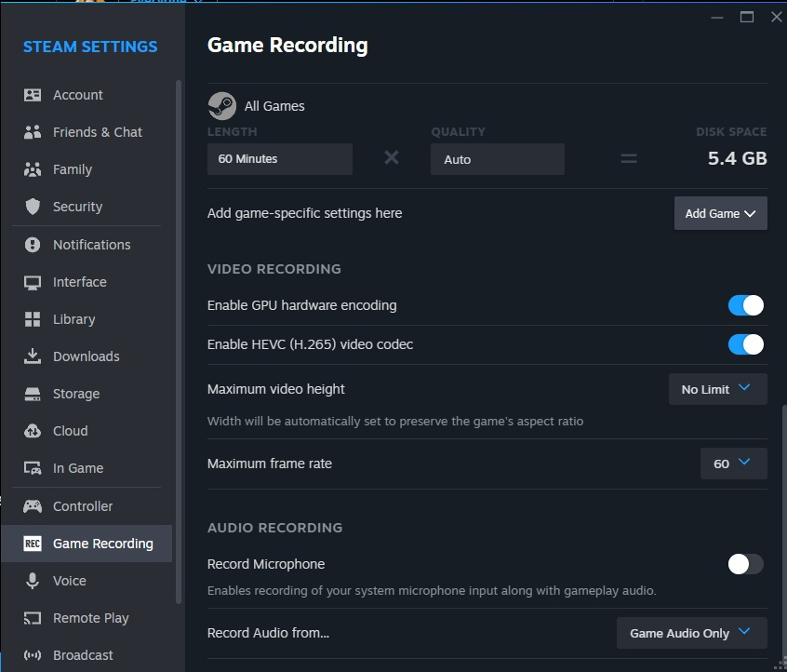Click the sidebar vertical scrollbar
The height and width of the screenshot is (672, 787).
tap(179, 342)
